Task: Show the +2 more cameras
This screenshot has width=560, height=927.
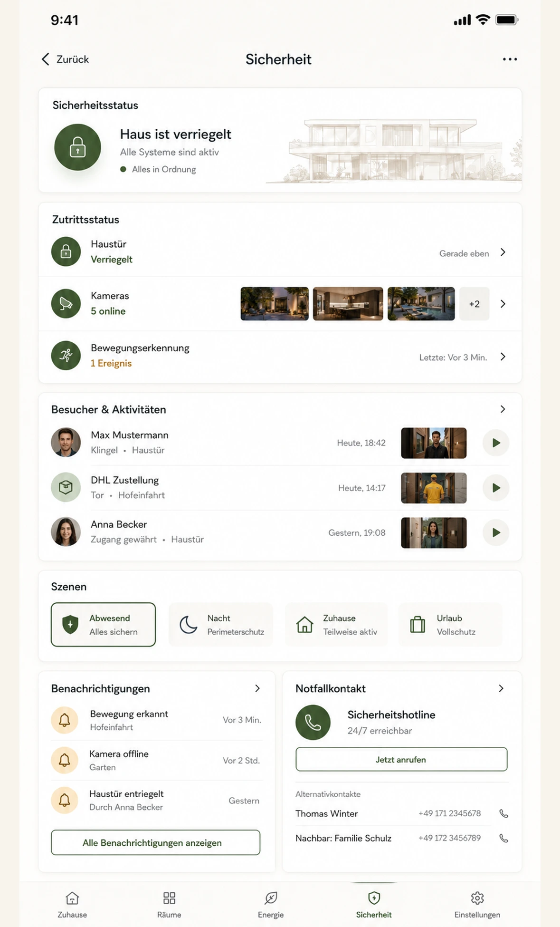Action: click(474, 304)
